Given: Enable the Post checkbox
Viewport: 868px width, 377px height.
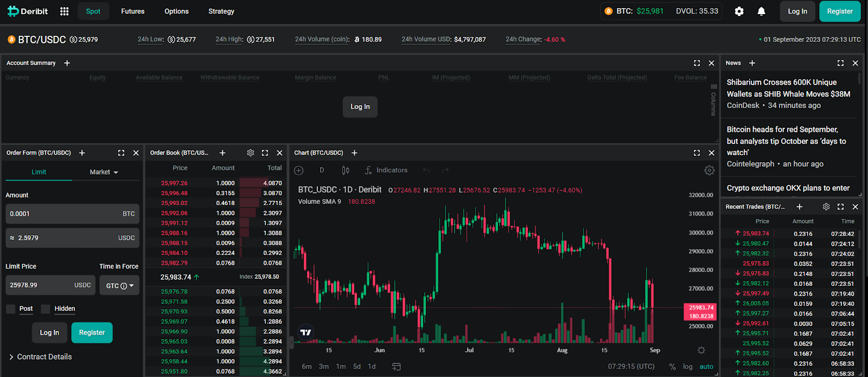Looking at the screenshot, I should click(10, 309).
